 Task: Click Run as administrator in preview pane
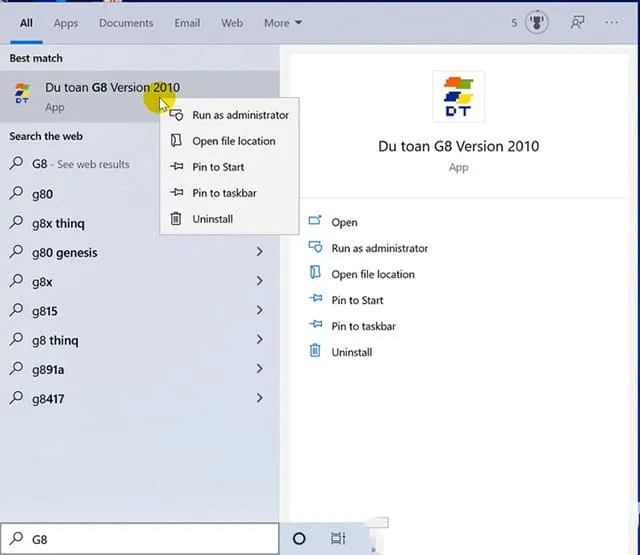click(380, 249)
